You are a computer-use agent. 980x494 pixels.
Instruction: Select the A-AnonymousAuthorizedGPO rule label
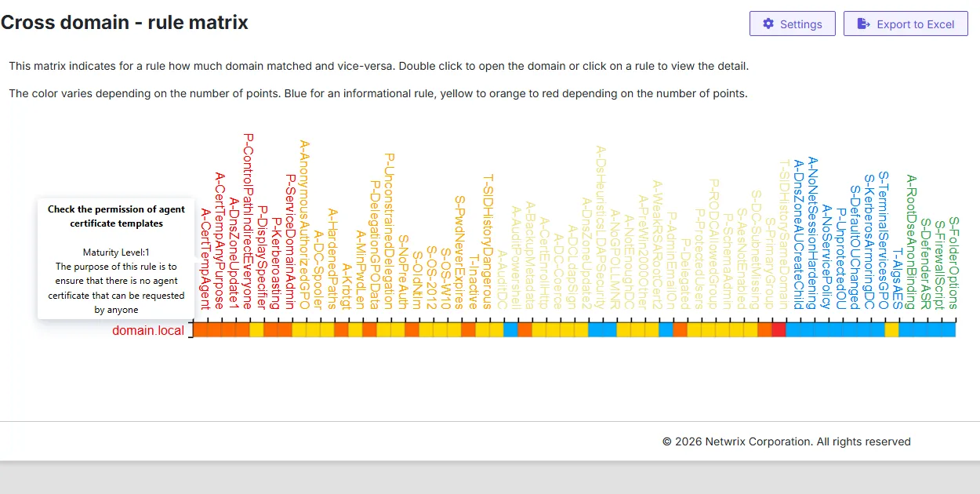(x=304, y=225)
